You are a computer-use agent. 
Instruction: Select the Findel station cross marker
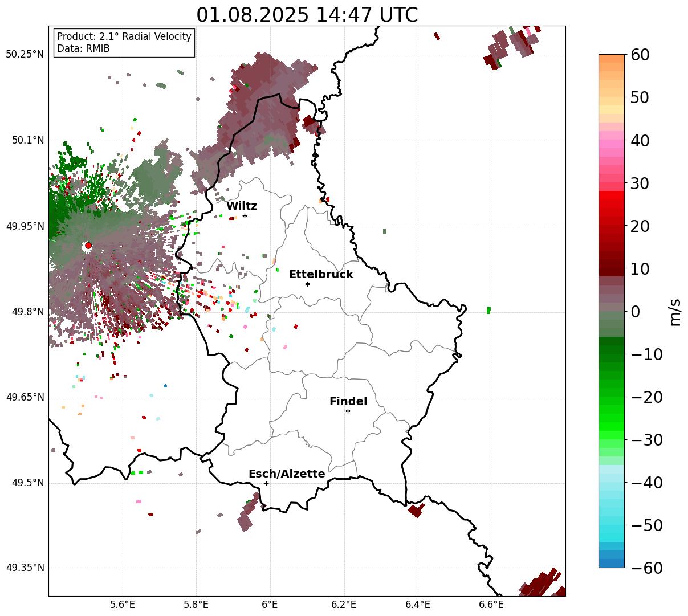[348, 411]
